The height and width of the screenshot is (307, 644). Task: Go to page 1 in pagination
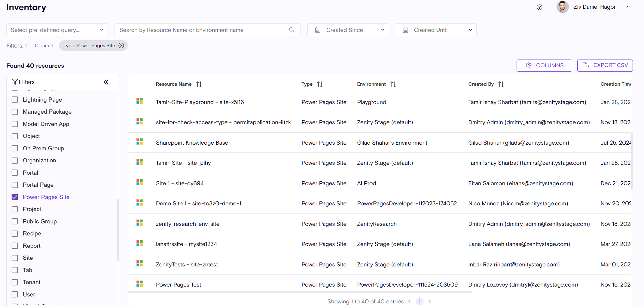coord(420,301)
